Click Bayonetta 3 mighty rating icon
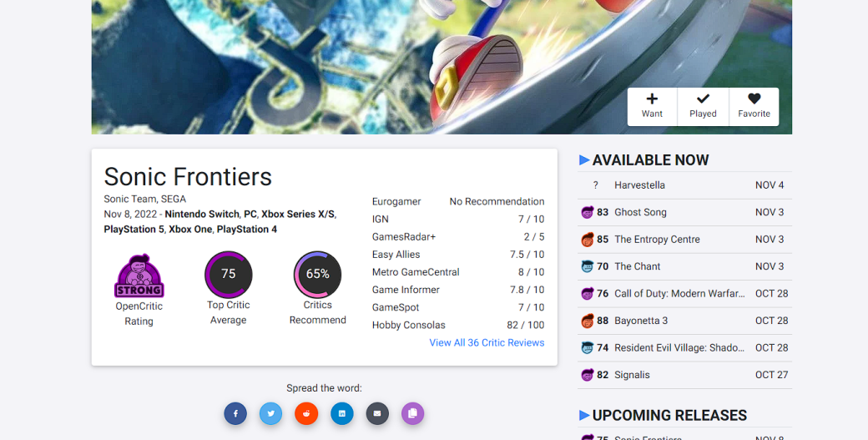The width and height of the screenshot is (868, 440). point(588,321)
